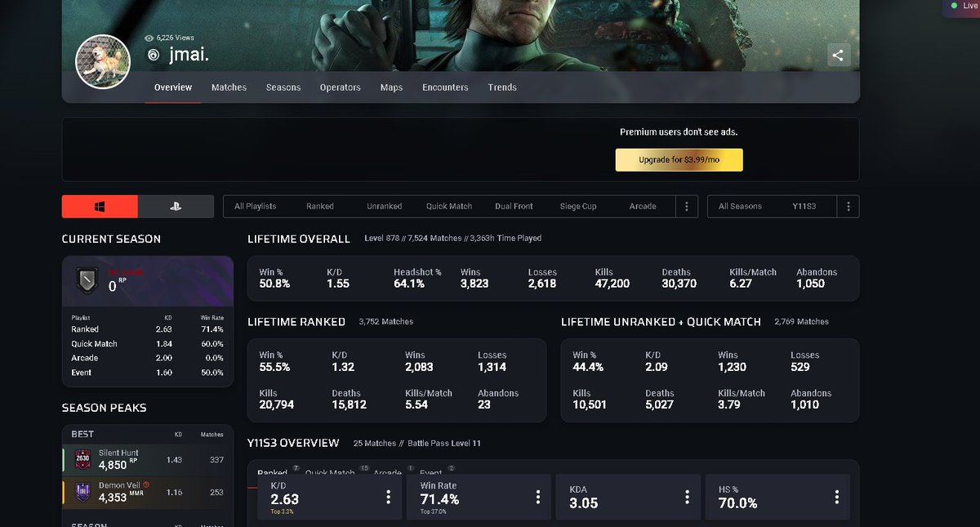This screenshot has height=527, width=980.
Task: Open the Maps tab
Action: pyautogui.click(x=391, y=87)
